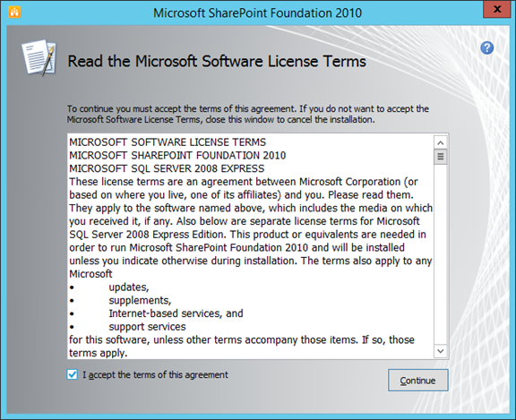Click the Continue button
This screenshot has width=516, height=420.
pos(418,381)
